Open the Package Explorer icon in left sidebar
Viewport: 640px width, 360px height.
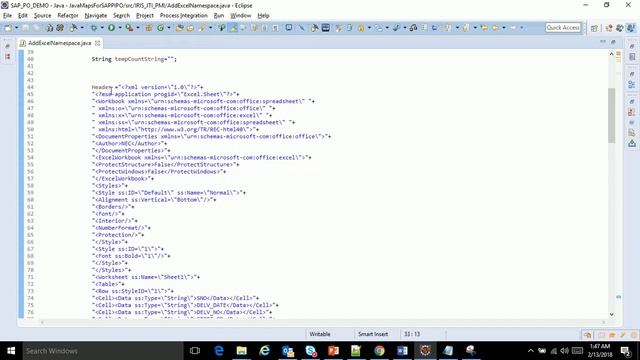coord(7,57)
